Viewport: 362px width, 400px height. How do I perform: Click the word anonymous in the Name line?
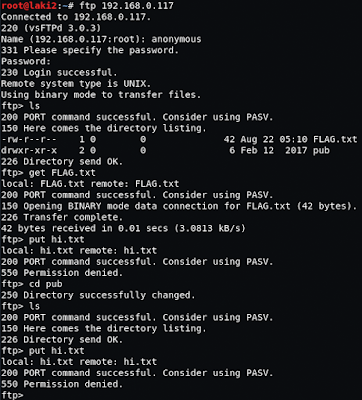coord(176,39)
